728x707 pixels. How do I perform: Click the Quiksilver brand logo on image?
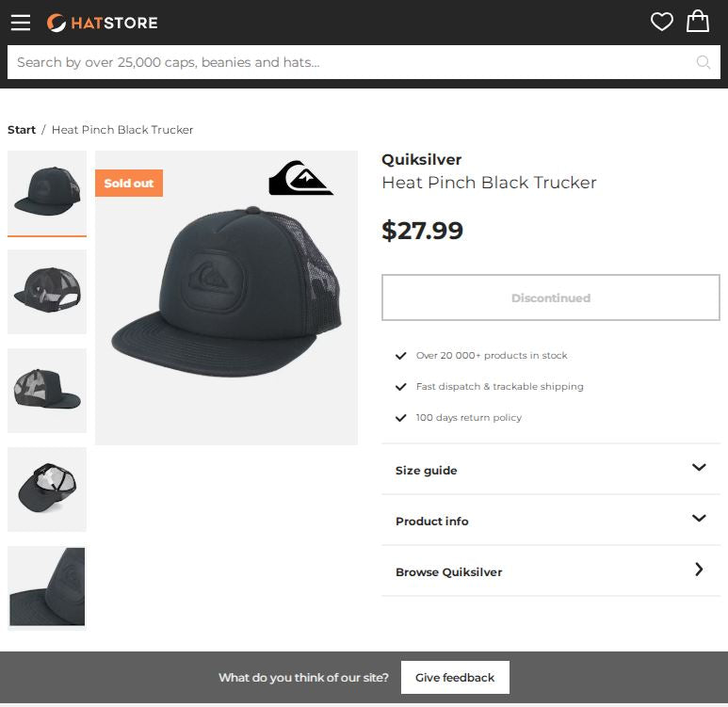click(x=300, y=178)
